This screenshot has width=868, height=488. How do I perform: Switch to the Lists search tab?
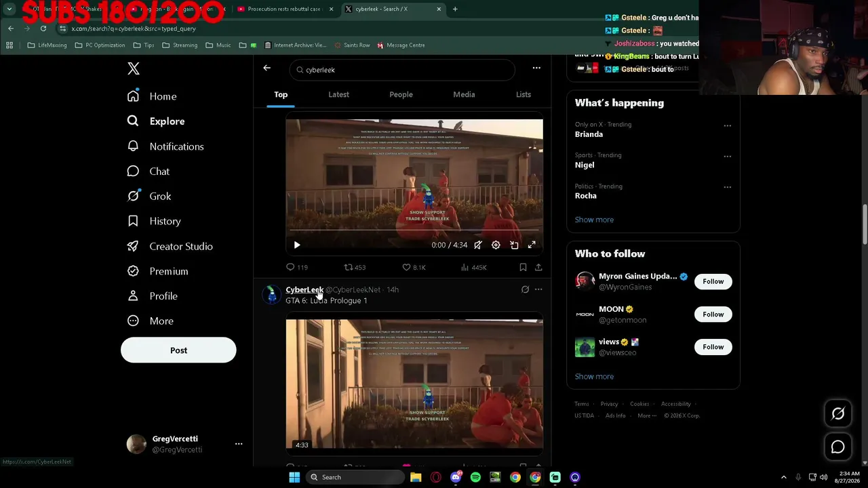pos(524,94)
